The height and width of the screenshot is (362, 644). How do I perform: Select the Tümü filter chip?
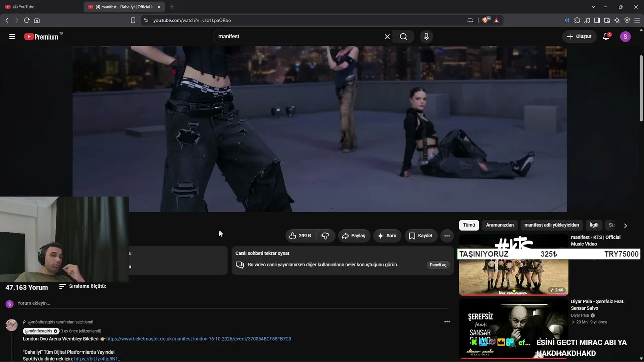click(x=469, y=225)
